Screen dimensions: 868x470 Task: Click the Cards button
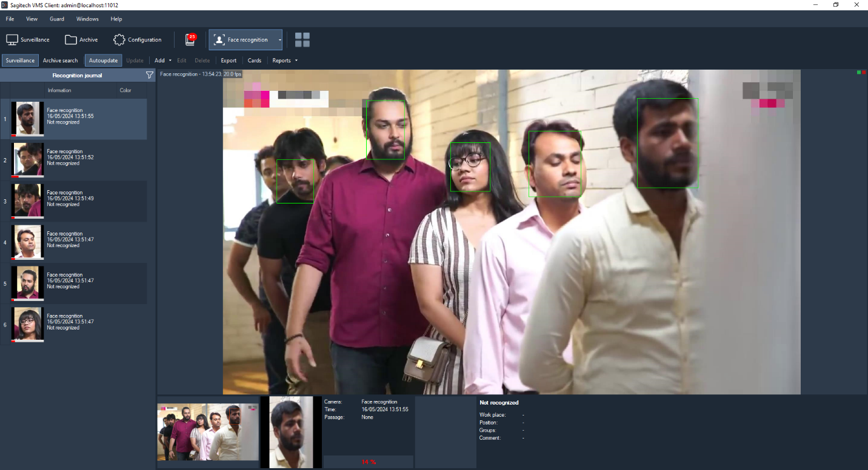pos(255,61)
